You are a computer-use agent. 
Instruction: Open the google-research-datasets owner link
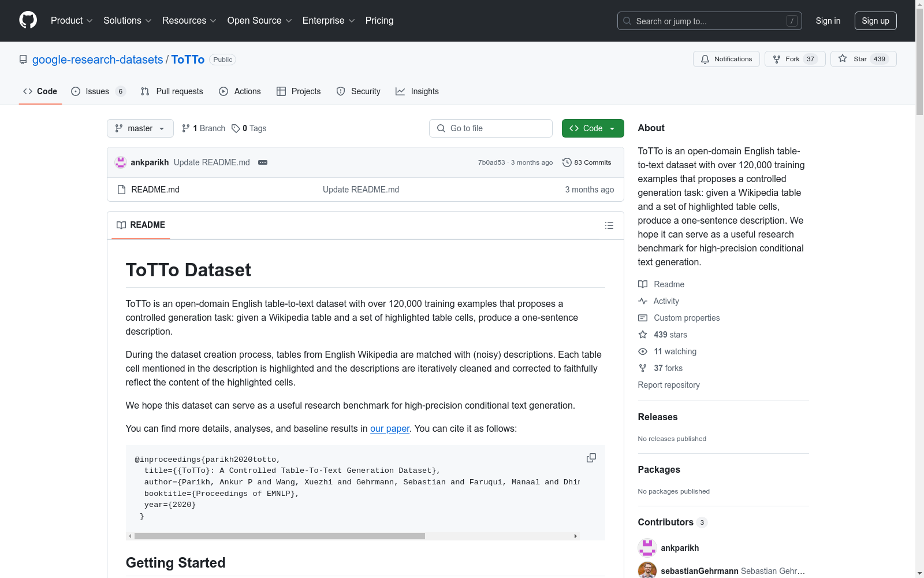click(x=98, y=60)
